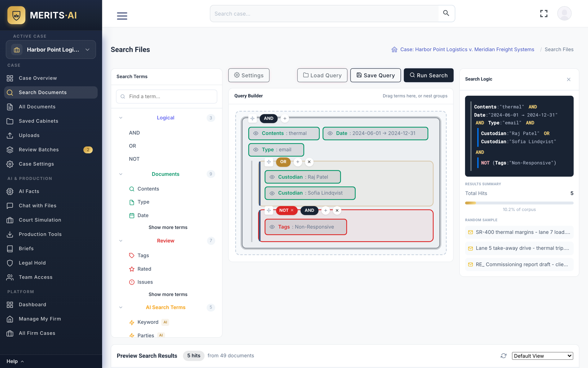This screenshot has height=368, width=588.
Task: Toggle visibility of Date range term
Action: coord(330,133)
